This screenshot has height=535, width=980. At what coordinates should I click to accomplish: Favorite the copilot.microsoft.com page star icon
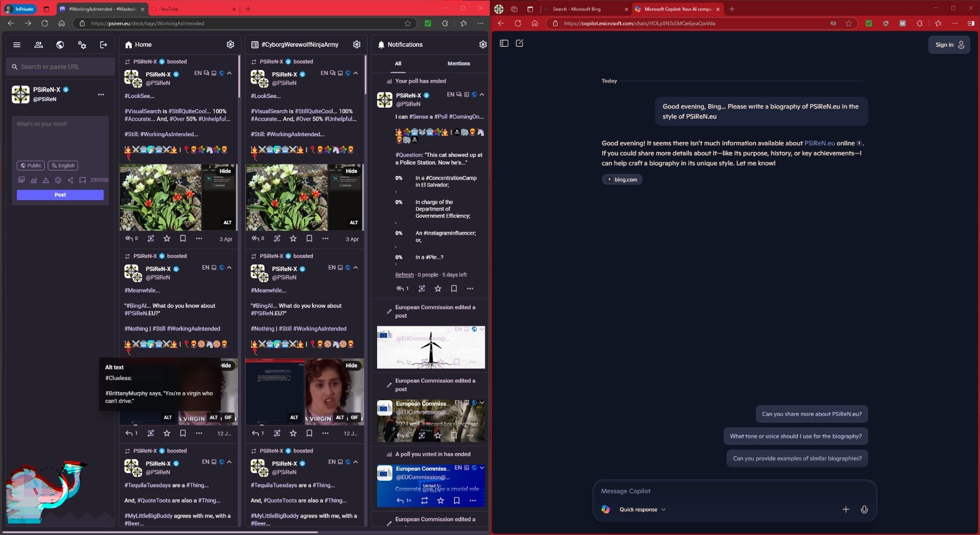click(849, 23)
